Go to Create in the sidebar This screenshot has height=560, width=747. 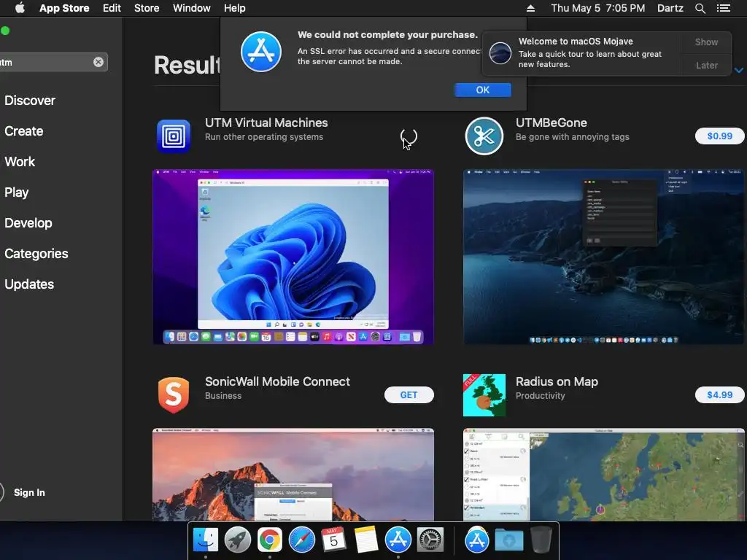click(x=24, y=131)
